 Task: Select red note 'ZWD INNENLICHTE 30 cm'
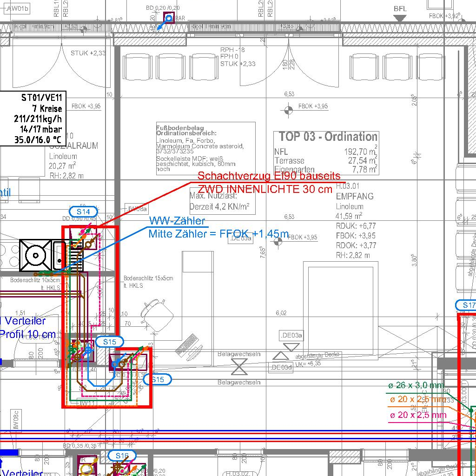[x=265, y=189]
